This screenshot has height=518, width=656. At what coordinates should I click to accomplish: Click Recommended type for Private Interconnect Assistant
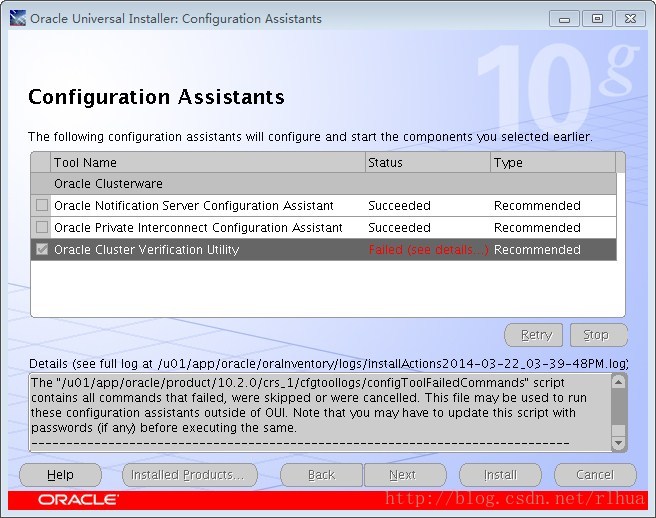[x=537, y=227]
